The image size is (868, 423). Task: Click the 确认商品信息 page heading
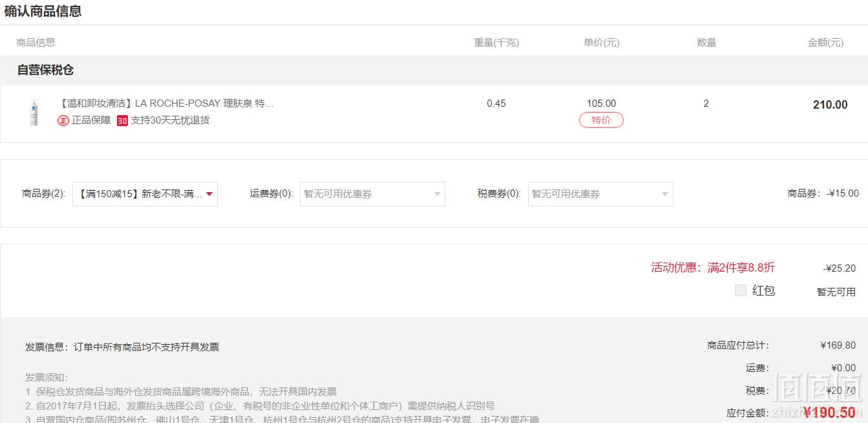click(43, 11)
